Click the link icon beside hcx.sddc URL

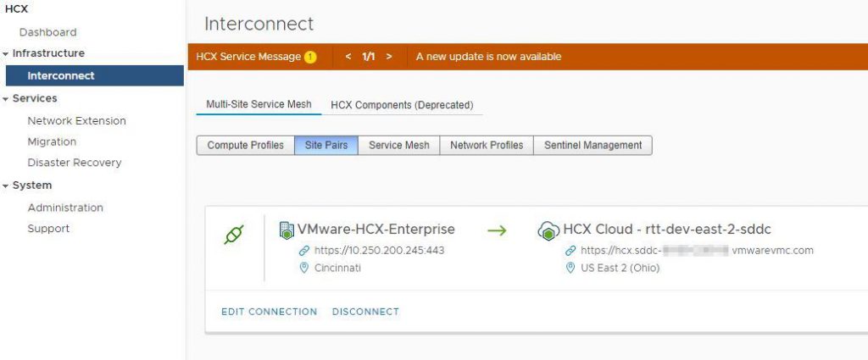(570, 251)
